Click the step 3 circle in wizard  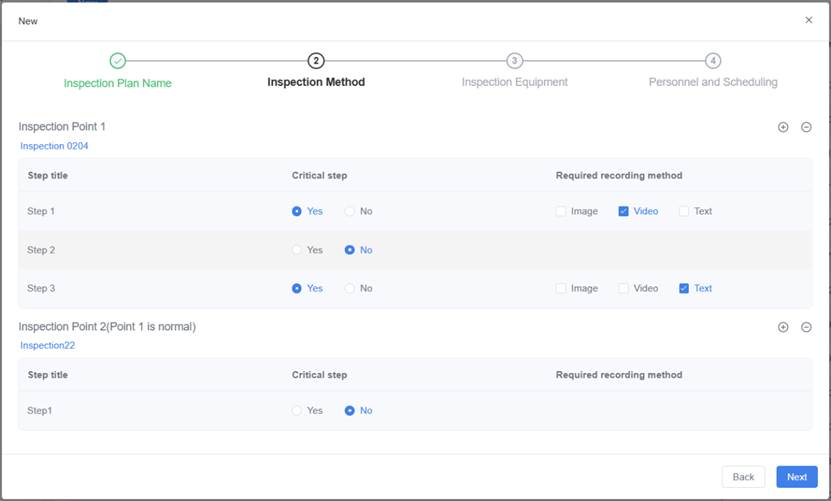point(514,61)
